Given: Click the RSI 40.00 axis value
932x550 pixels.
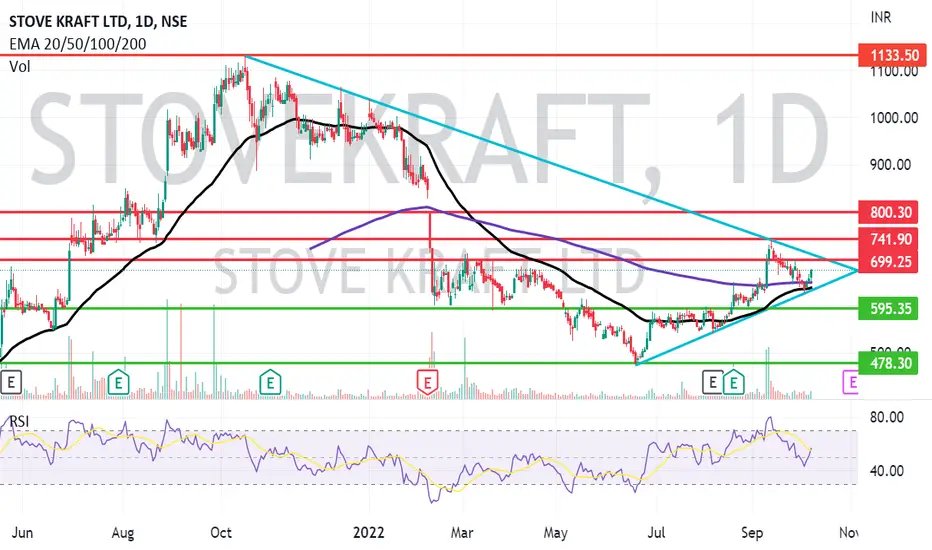Looking at the screenshot, I should pyautogui.click(x=886, y=471).
